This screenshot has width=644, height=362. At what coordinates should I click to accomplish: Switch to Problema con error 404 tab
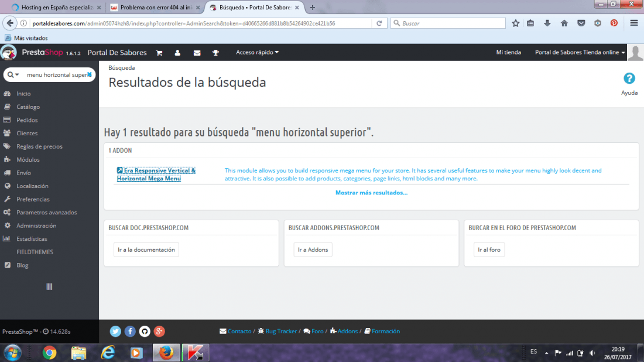pos(155,8)
